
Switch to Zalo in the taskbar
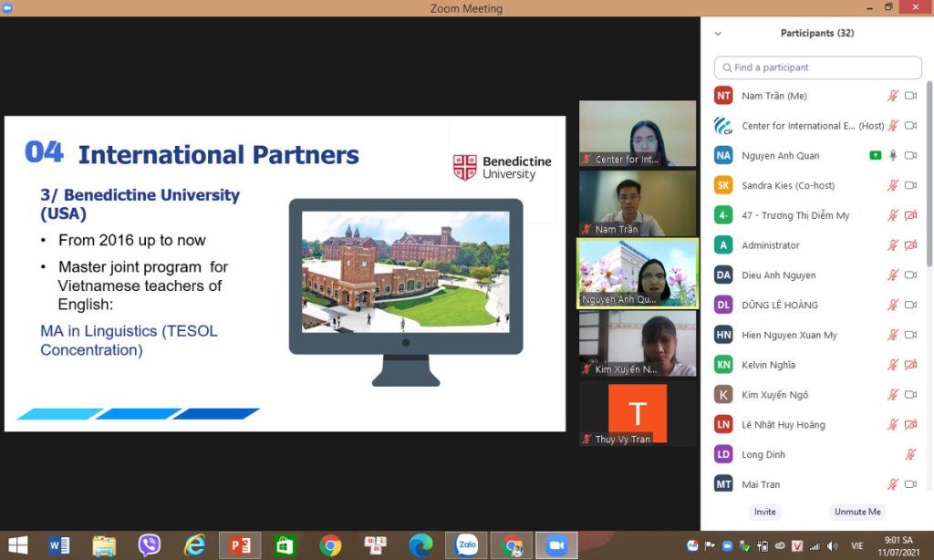(x=466, y=545)
